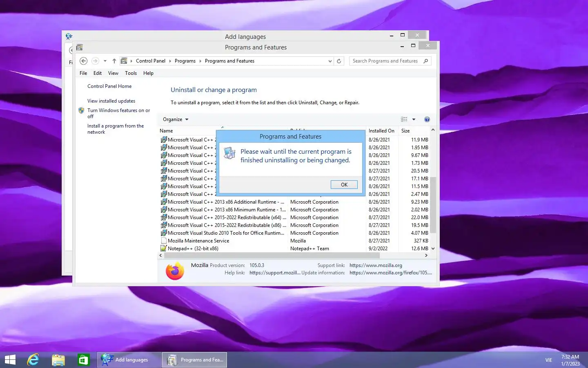Select Notepad++ (32-bit x86) entry

193,249
